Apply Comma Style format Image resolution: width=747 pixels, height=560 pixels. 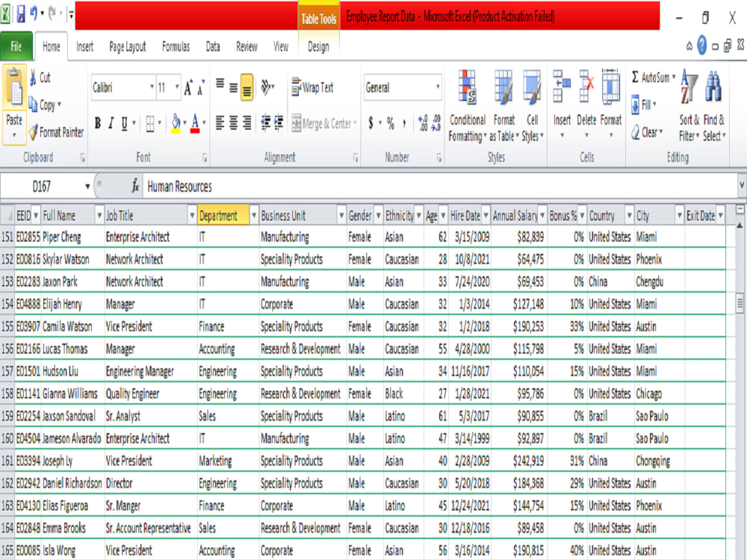404,123
